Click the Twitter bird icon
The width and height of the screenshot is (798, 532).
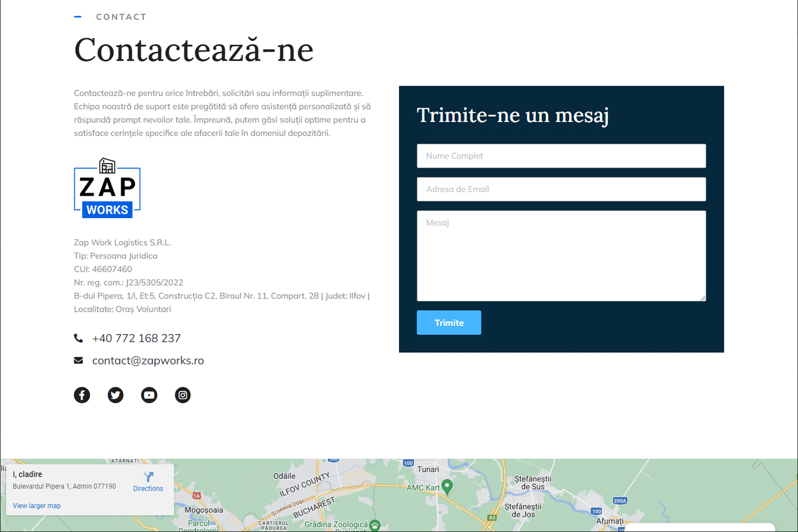[x=115, y=395]
